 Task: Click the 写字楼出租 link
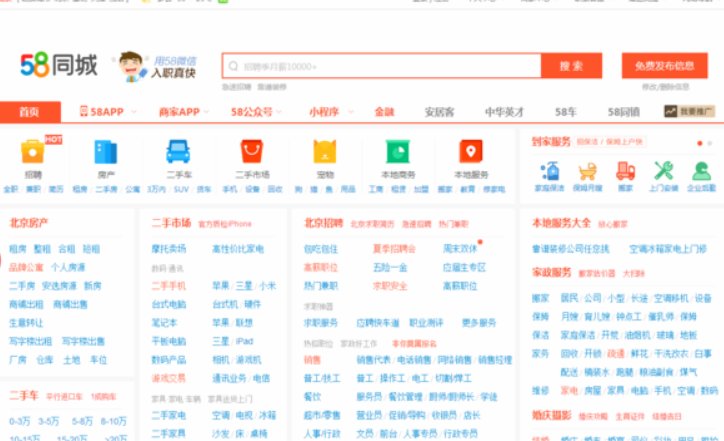pyautogui.click(x=30, y=341)
